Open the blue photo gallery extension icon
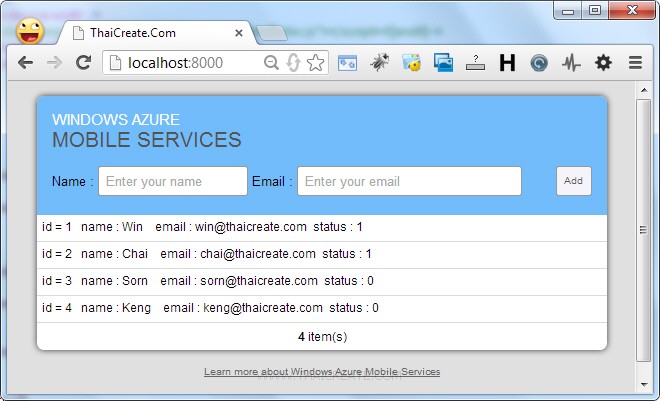Viewport: 660px width, 401px height. (443, 63)
